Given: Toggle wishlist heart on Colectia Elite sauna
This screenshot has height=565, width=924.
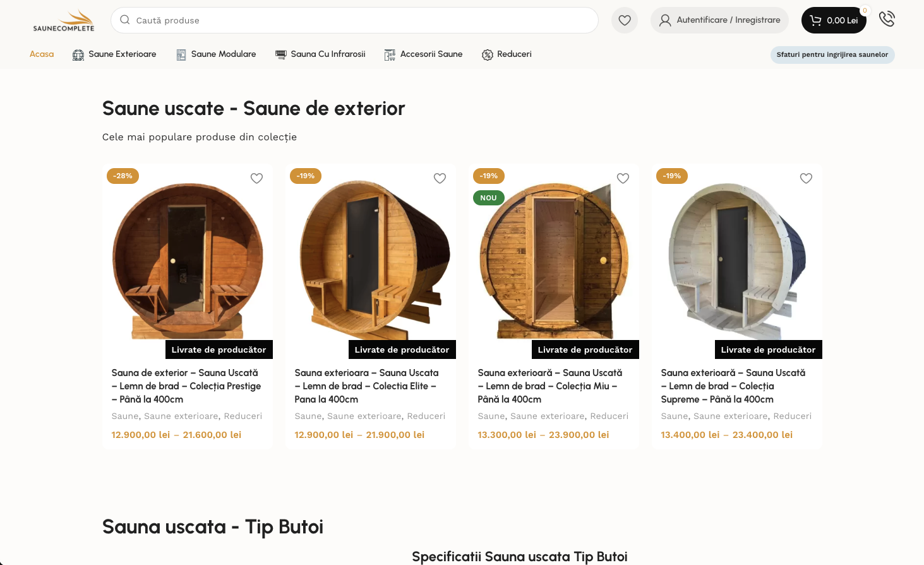Looking at the screenshot, I should tap(440, 178).
